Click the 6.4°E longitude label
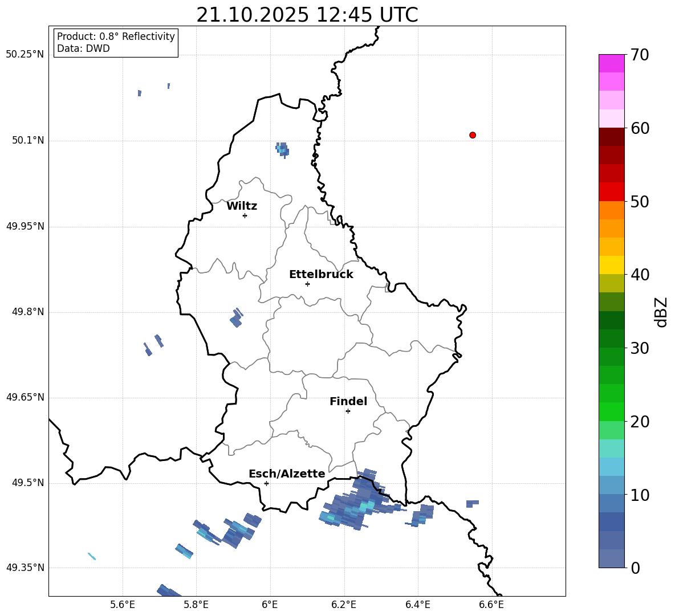This screenshot has width=675, height=616. coord(417,605)
